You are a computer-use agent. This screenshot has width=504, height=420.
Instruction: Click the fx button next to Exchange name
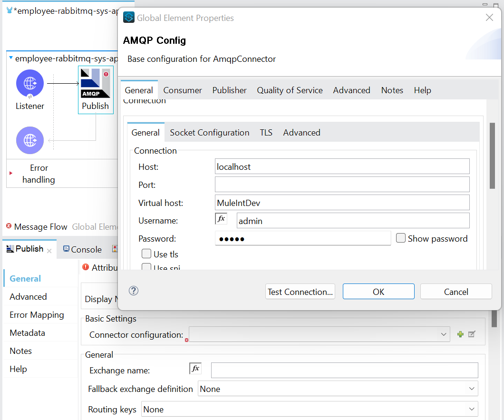tap(195, 369)
